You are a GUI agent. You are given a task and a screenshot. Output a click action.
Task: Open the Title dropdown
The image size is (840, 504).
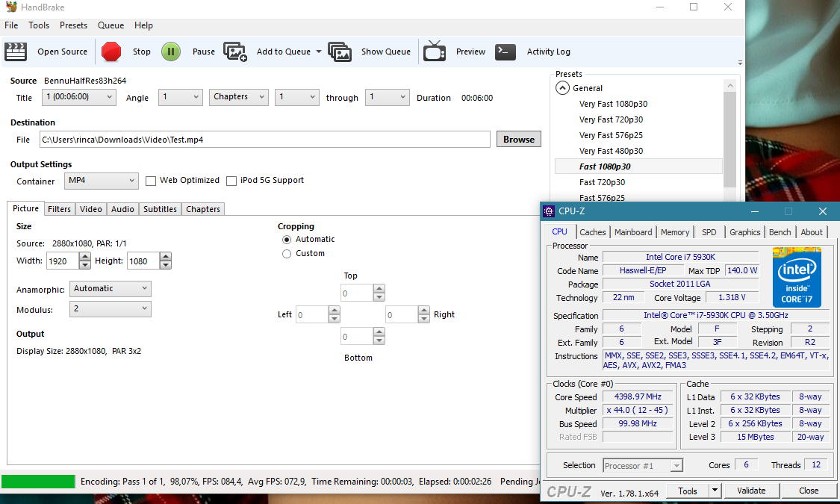[79, 97]
